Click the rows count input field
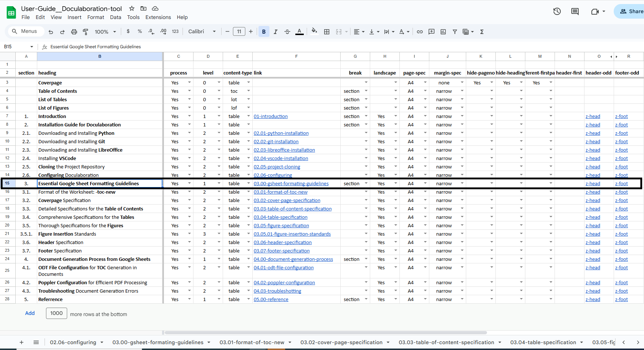Image resolution: width=644 pixels, height=350 pixels. (x=57, y=313)
